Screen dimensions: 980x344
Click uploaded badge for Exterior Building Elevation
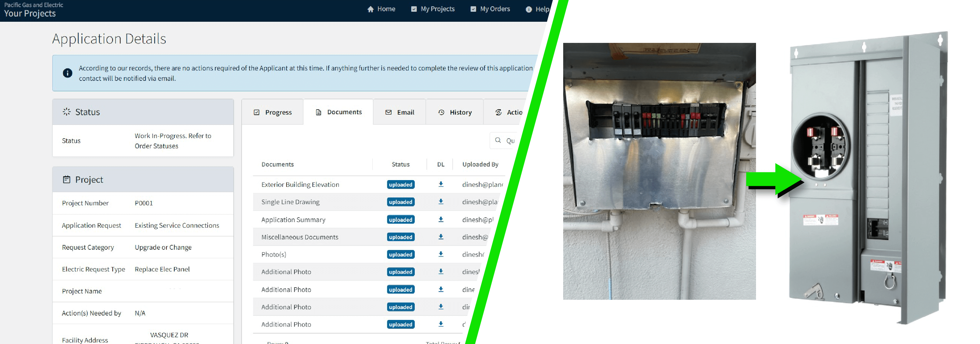tap(401, 184)
